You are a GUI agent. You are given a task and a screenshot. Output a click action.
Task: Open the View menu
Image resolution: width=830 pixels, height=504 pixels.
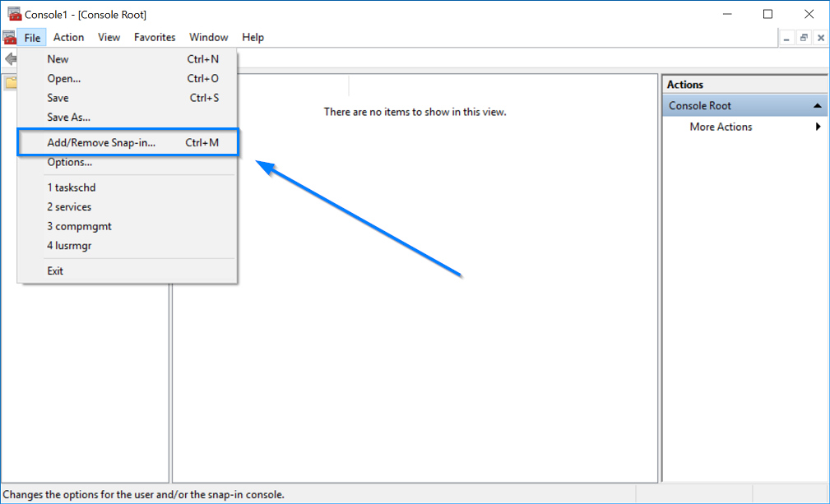109,38
